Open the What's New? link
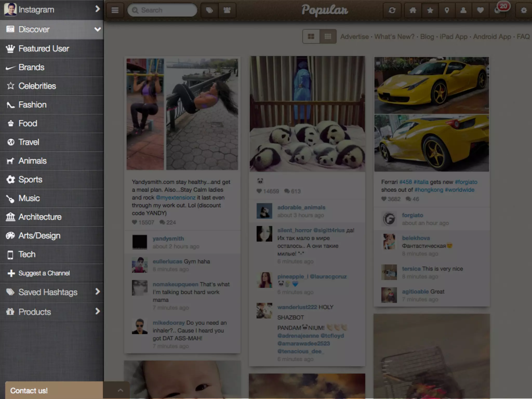 click(x=394, y=37)
